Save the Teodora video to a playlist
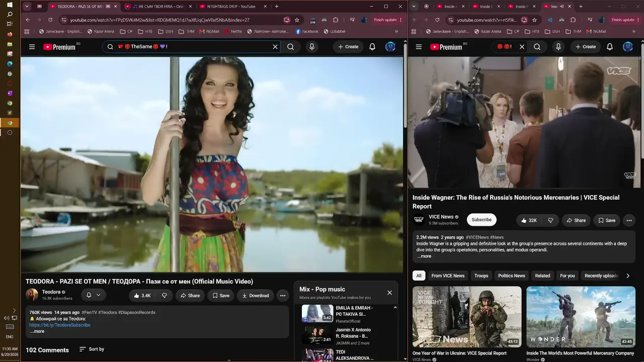 tap(221, 296)
